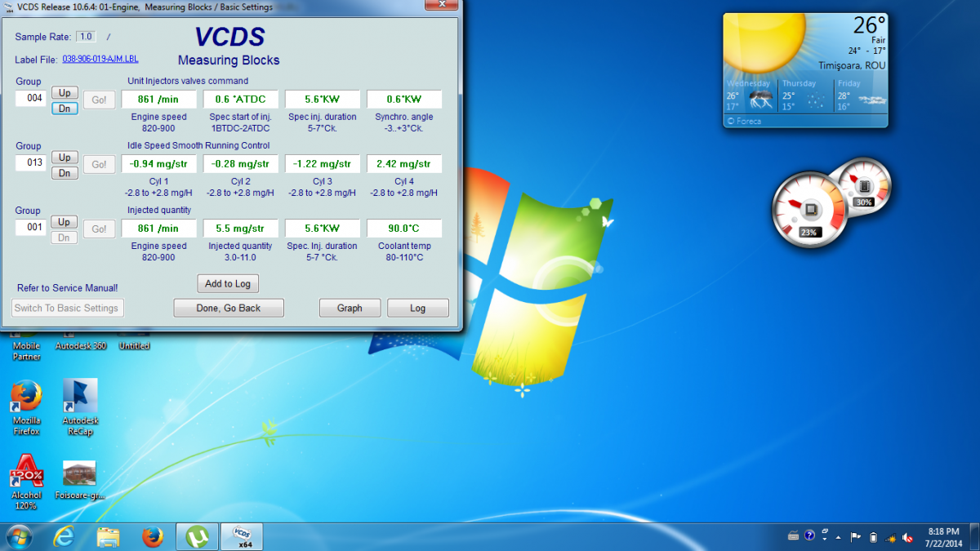The image size is (980, 551).
Task: Click Switch To Basic Settings button
Action: (x=68, y=308)
